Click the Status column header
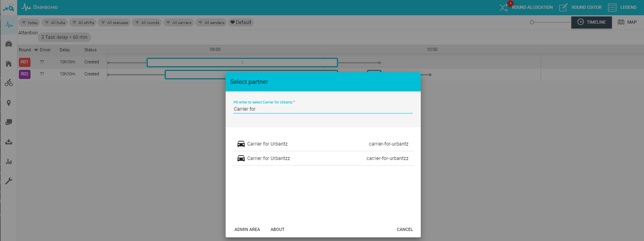This screenshot has width=644, height=241. point(90,50)
